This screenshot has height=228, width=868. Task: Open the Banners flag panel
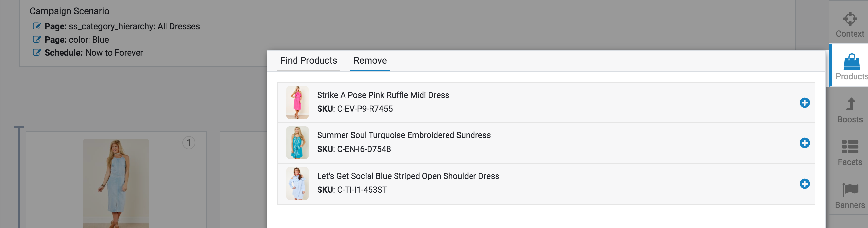click(850, 195)
